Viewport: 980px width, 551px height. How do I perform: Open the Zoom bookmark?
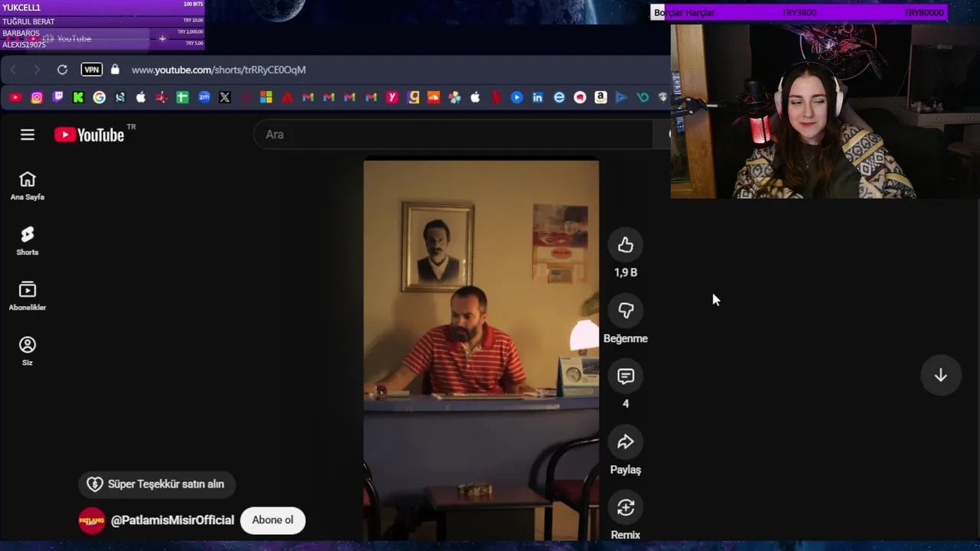tap(204, 97)
